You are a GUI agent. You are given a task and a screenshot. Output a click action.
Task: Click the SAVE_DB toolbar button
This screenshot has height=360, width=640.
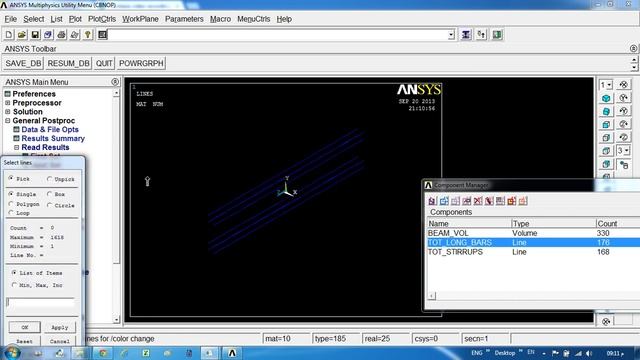23,63
